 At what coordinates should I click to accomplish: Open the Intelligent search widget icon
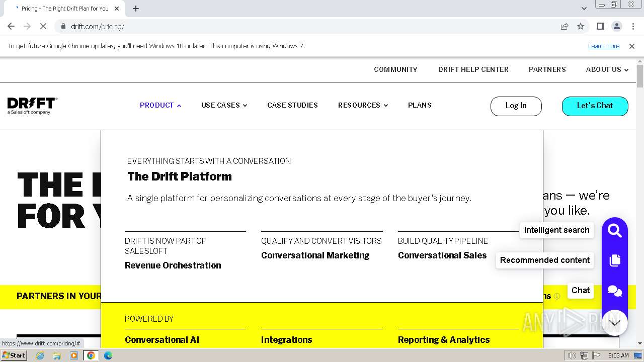(614, 231)
